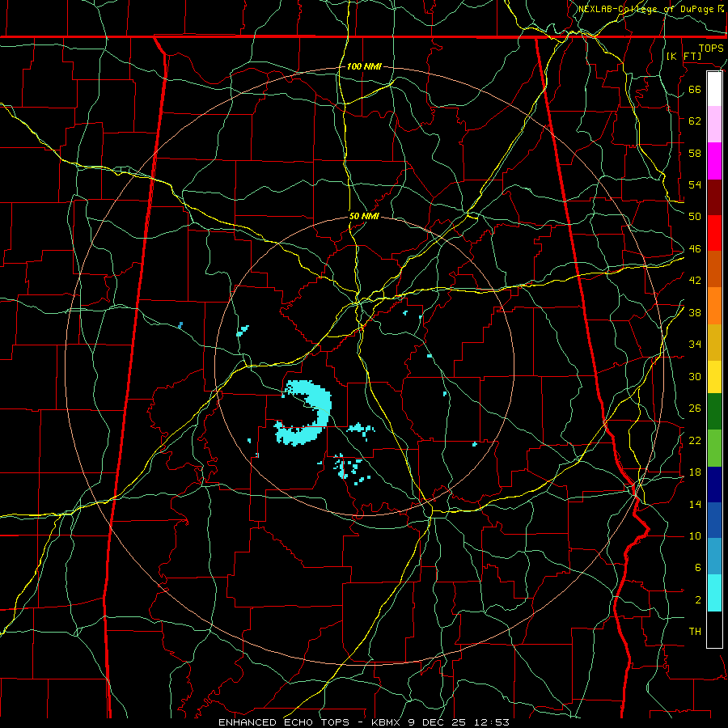
Task: Click the "14" legend value
Action: (695, 504)
